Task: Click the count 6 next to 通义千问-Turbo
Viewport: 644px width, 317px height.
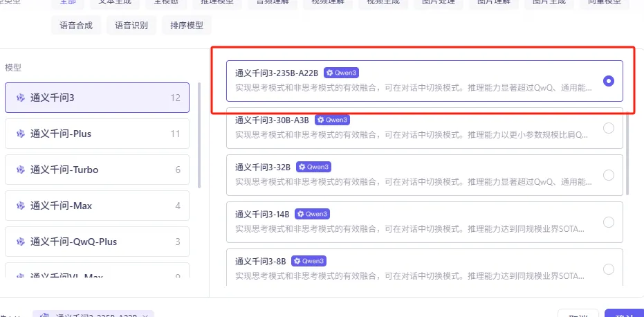Action: point(178,170)
